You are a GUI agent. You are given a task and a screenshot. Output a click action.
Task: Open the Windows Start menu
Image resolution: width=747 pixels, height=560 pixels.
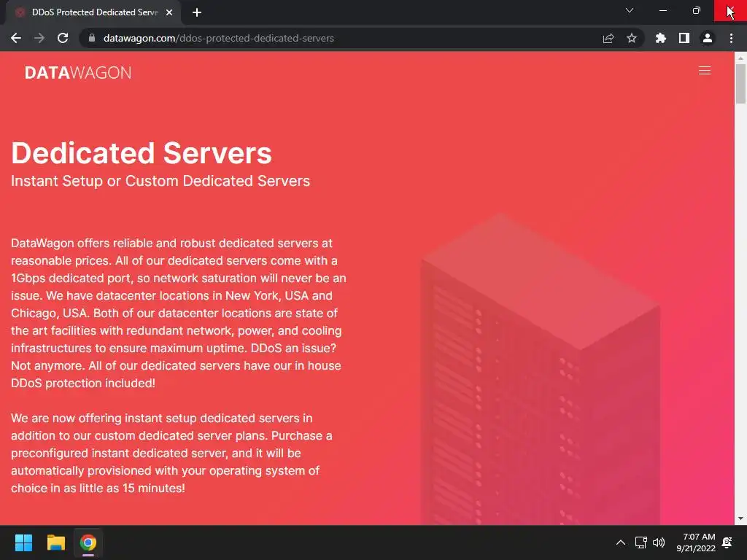pos(23,542)
